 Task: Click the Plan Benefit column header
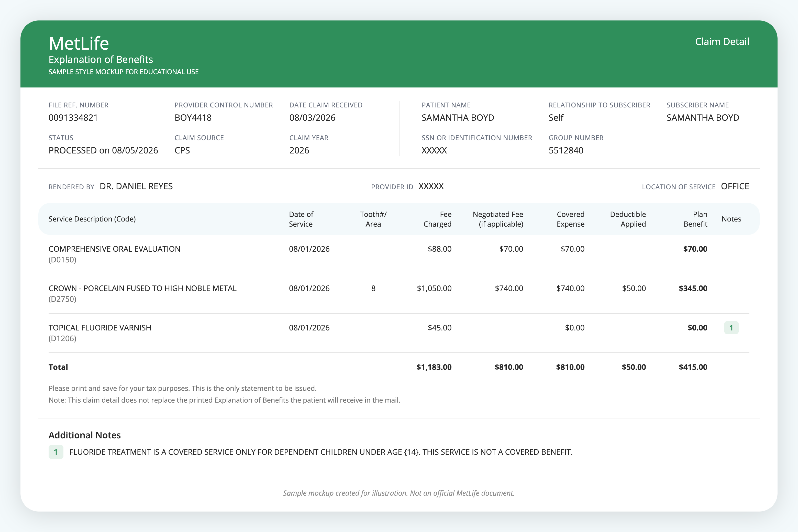[695, 219]
